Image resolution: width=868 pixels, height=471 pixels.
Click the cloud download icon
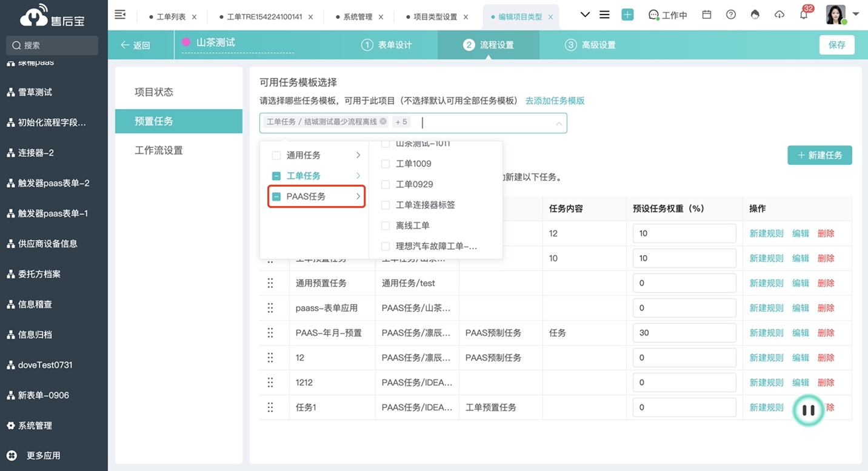pyautogui.click(x=780, y=15)
